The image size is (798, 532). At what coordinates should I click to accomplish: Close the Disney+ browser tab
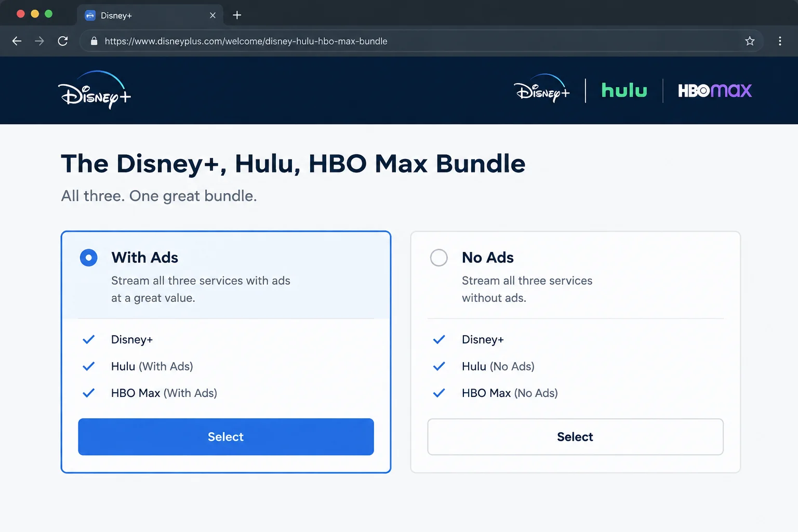(x=212, y=16)
